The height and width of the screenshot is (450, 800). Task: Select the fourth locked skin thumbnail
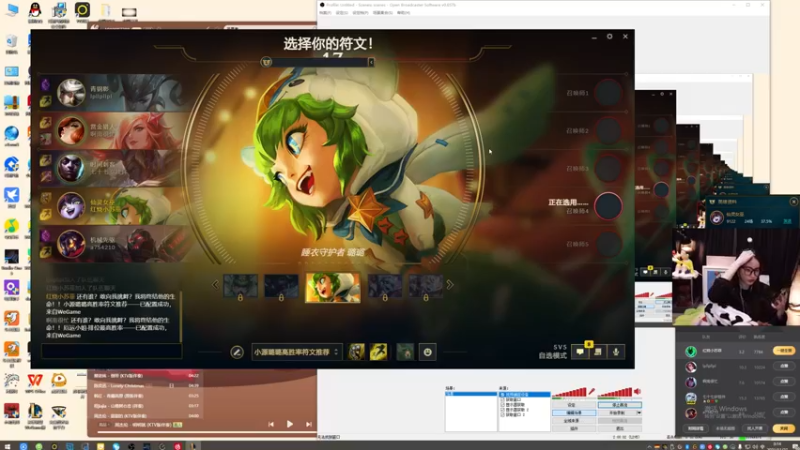coord(385,286)
